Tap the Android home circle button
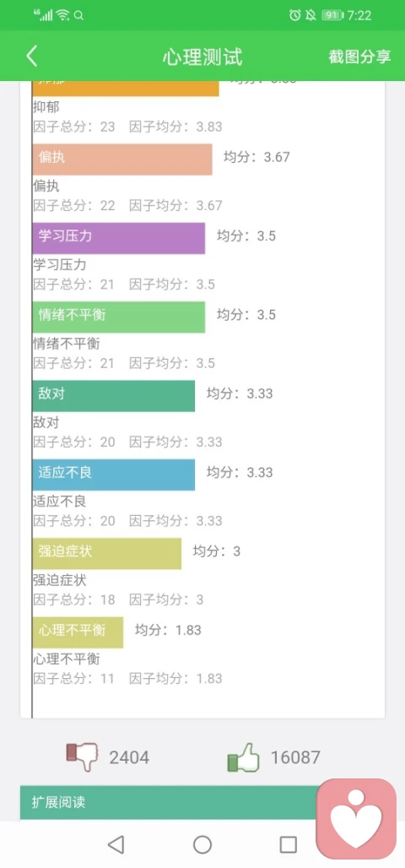 point(202,844)
